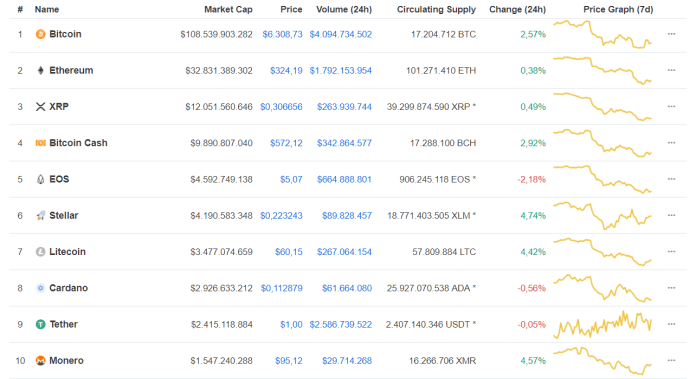Click Monero price $95,12
696x379 pixels.
click(289, 361)
